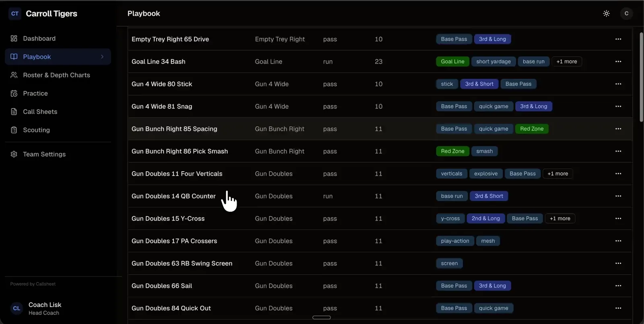644x324 pixels.
Task: Select play 'Gun Doubles 14 QB Counter'
Action: pos(173,196)
